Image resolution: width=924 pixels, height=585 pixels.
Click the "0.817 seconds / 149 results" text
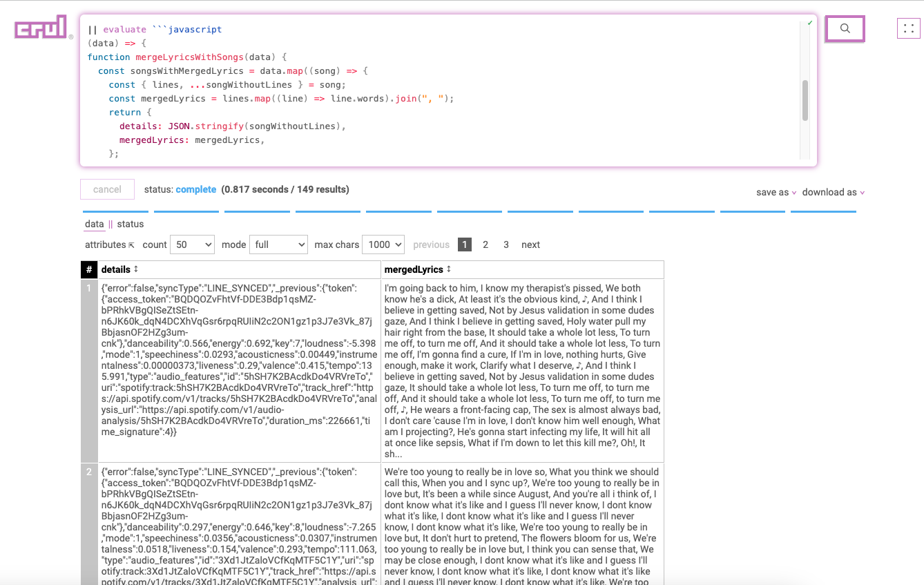click(285, 189)
